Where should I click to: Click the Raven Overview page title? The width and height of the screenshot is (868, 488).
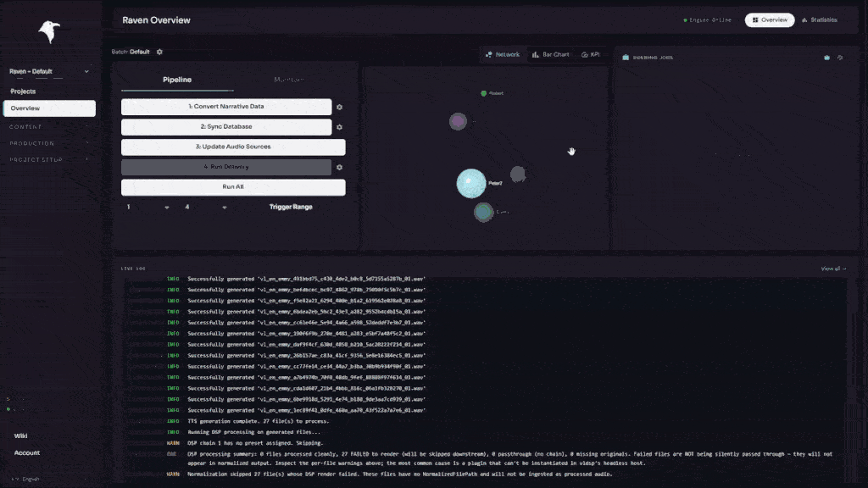pos(156,20)
